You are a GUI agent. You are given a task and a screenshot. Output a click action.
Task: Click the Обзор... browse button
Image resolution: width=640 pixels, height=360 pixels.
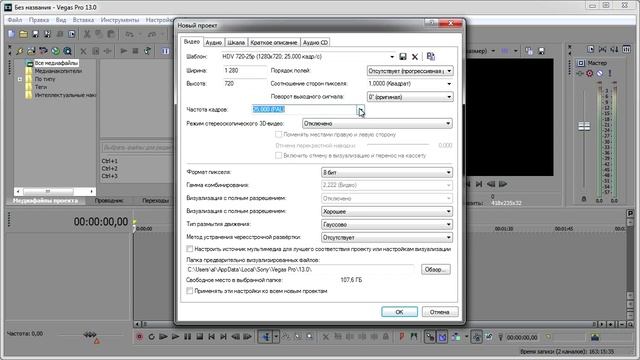point(436,270)
